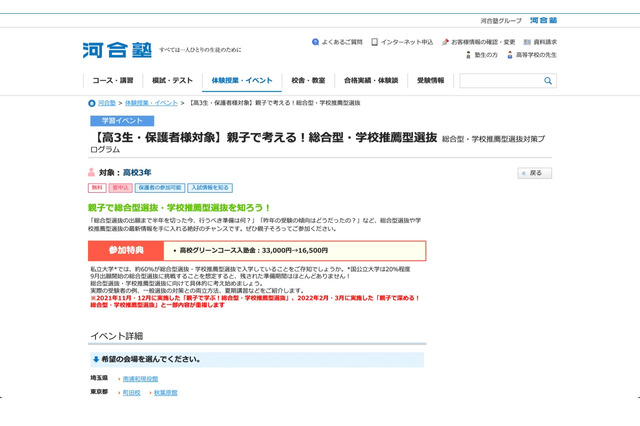This screenshot has width=640, height=426.
Task: Click the 東京都 row label
Action: (99, 392)
